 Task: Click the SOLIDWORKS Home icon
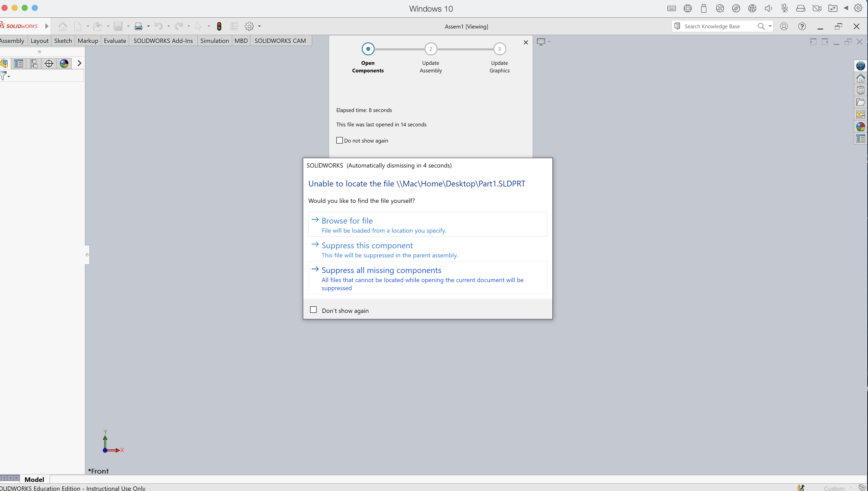63,26
